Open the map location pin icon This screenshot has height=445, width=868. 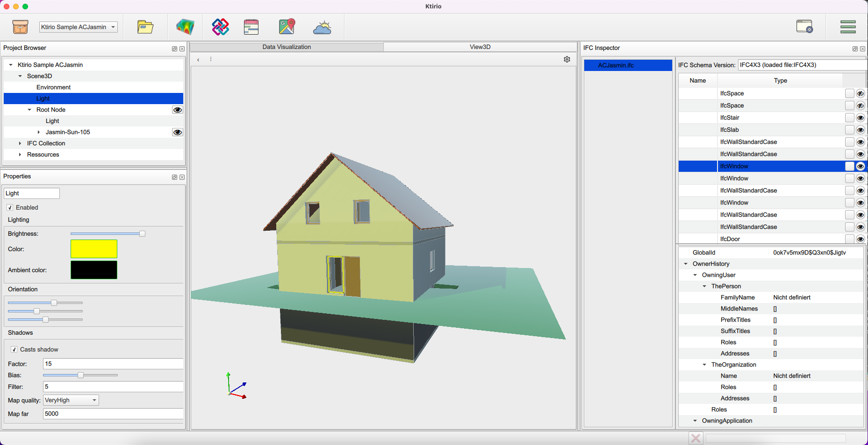(x=287, y=27)
